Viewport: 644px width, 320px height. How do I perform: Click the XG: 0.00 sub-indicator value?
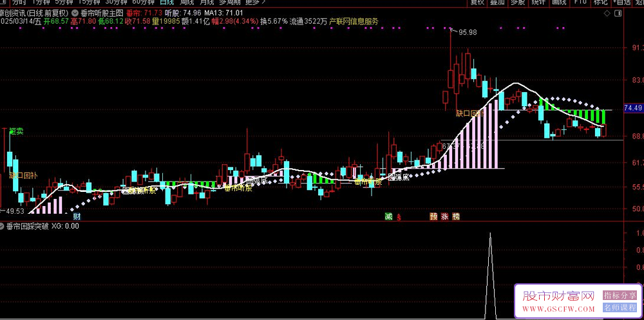pyautogui.click(x=65, y=226)
